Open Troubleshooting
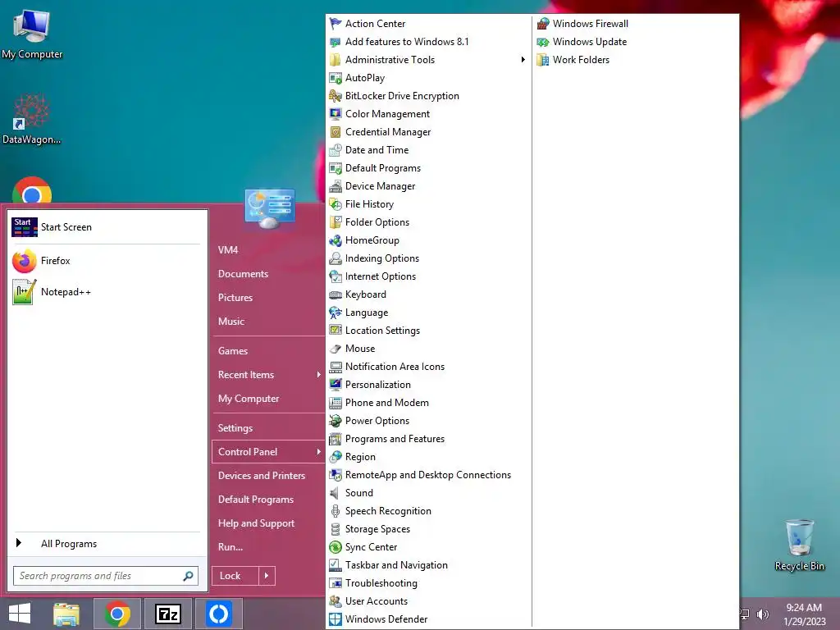This screenshot has height=630, width=840. coord(381,583)
